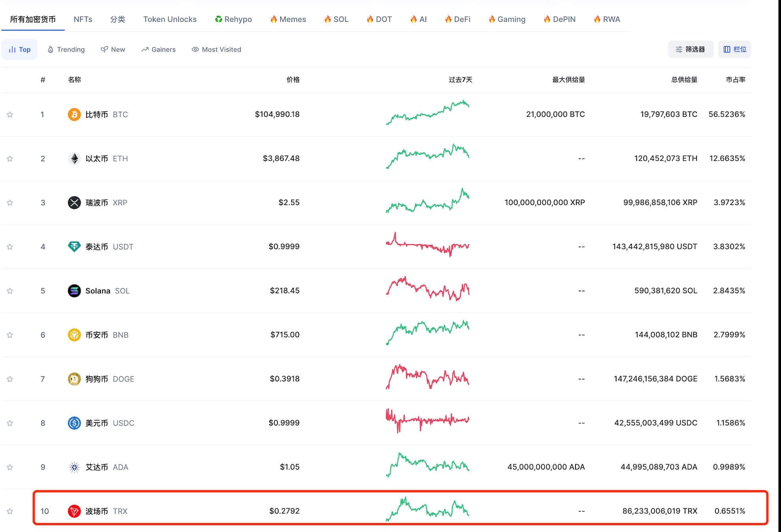Click the 21,000,000 BTC max supply value
Screen dimensions: 781x532
tap(555, 114)
